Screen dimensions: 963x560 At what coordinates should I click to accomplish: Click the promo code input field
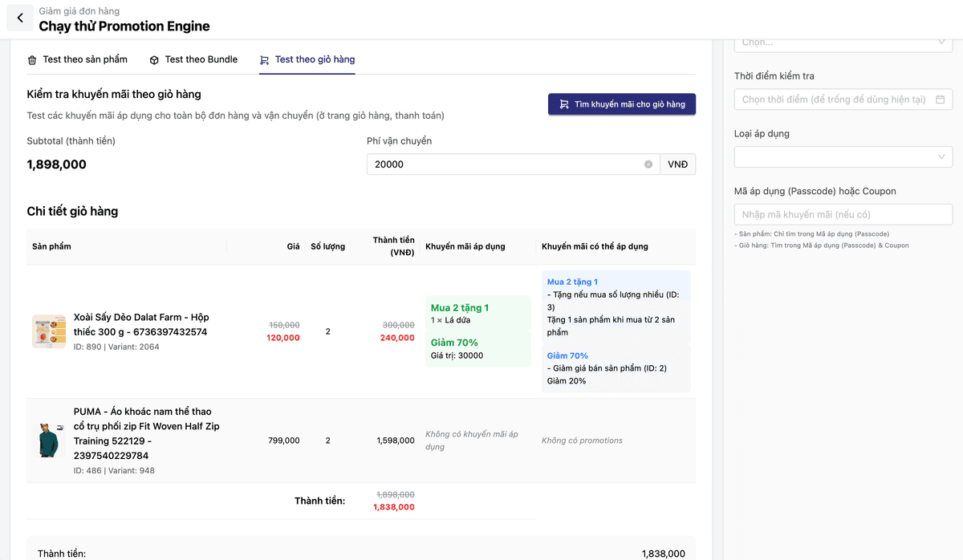click(x=843, y=214)
